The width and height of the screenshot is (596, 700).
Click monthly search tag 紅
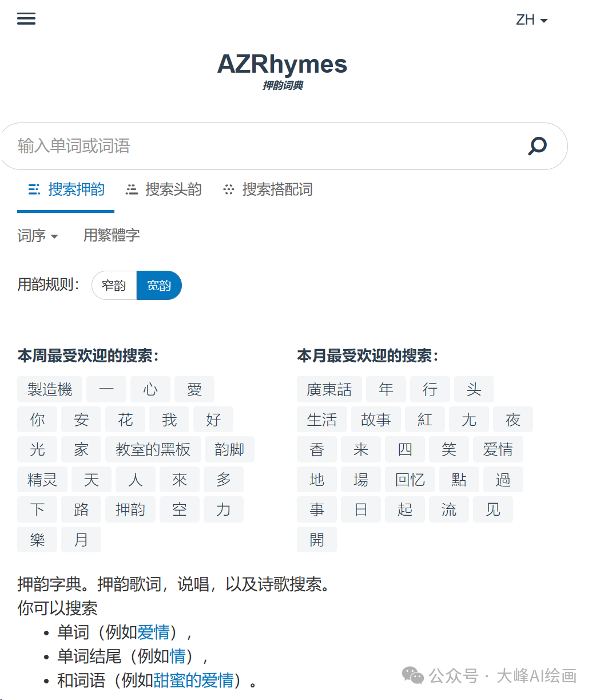pyautogui.click(x=425, y=420)
